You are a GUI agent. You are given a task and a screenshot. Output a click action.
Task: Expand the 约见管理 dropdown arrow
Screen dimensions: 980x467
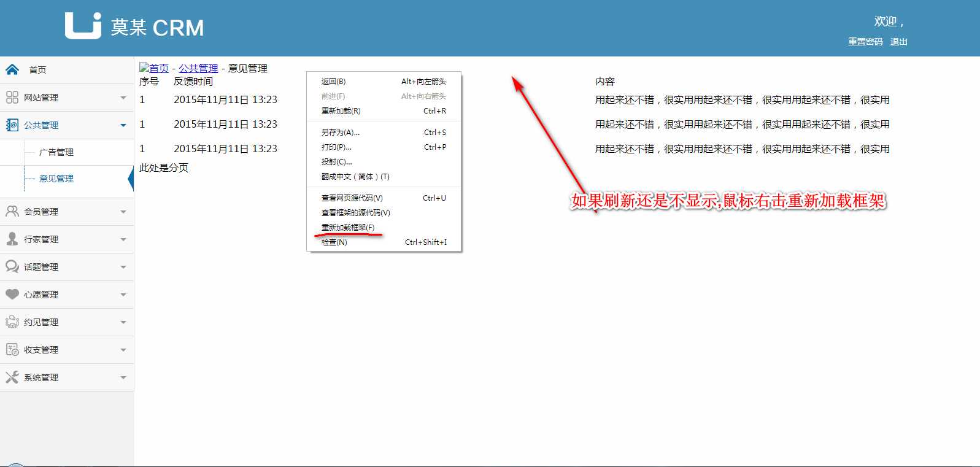pyautogui.click(x=123, y=322)
